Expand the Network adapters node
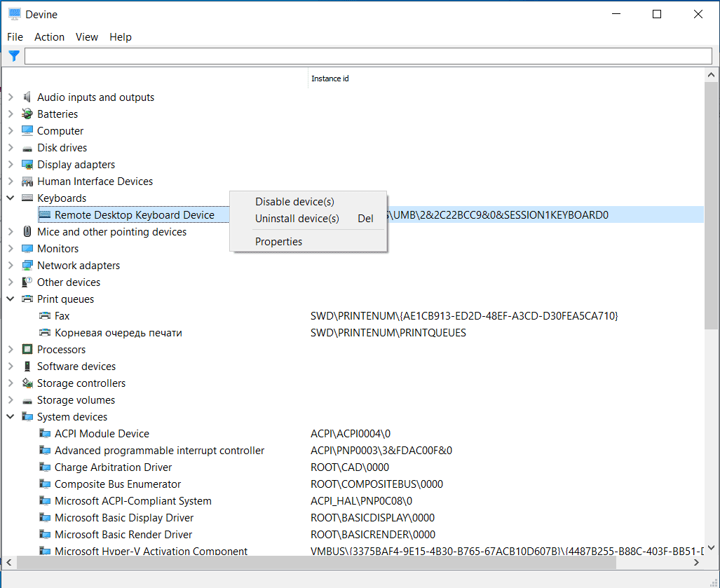The image size is (720, 588). (11, 266)
